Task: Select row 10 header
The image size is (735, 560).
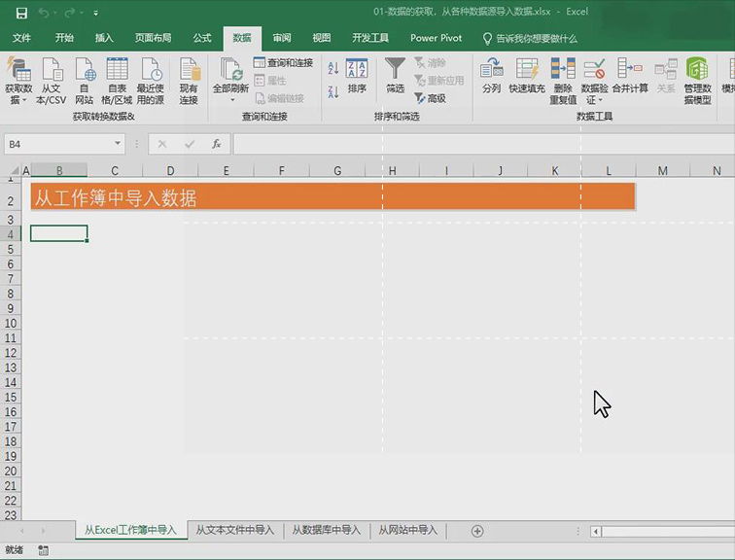Action: coord(11,324)
